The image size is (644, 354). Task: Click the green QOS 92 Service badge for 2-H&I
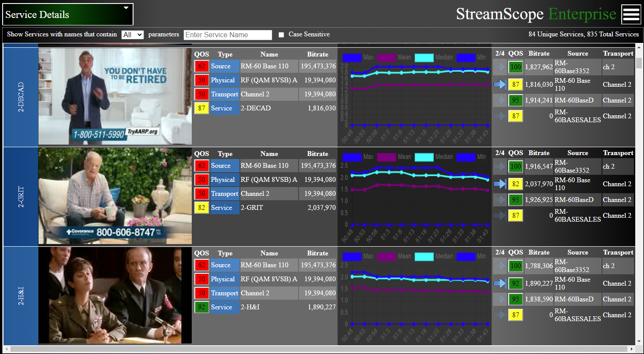click(x=201, y=307)
